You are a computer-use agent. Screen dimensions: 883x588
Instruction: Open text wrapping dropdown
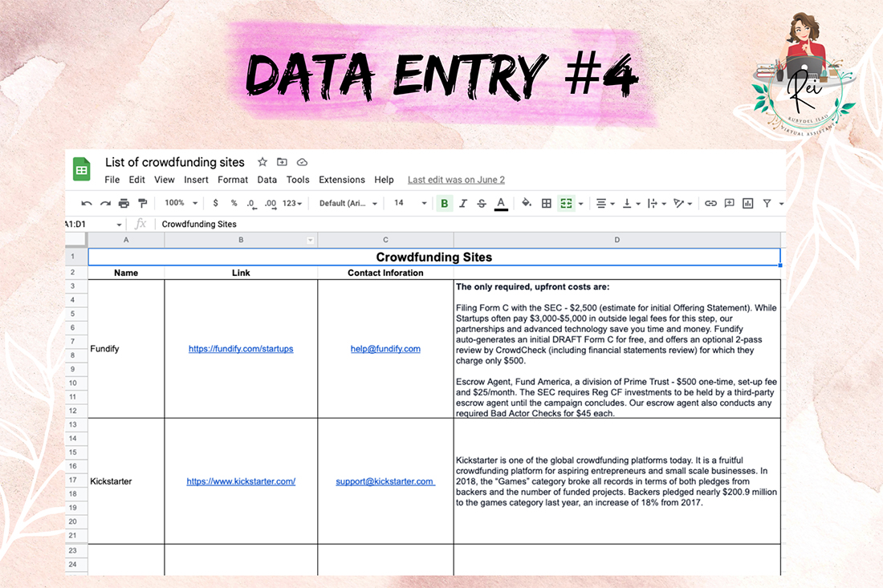pos(657,203)
